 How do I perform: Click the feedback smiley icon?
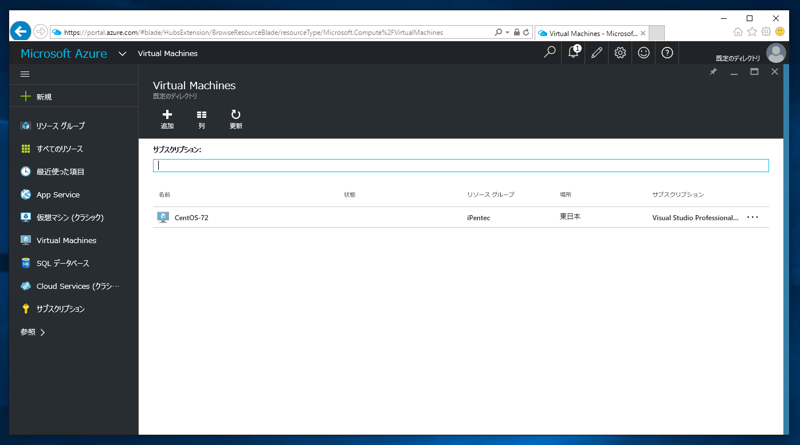(x=643, y=53)
